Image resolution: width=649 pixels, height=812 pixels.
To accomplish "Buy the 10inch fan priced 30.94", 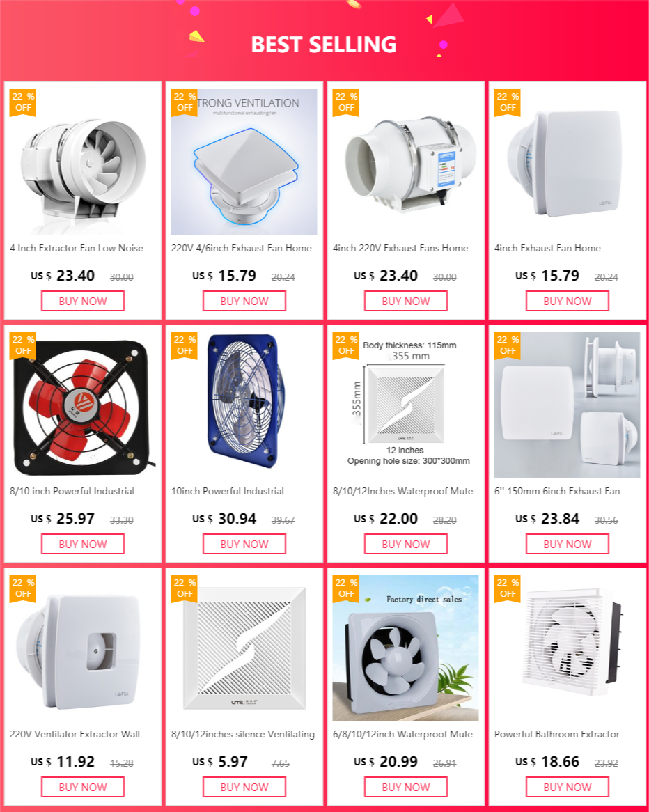I will [244, 544].
